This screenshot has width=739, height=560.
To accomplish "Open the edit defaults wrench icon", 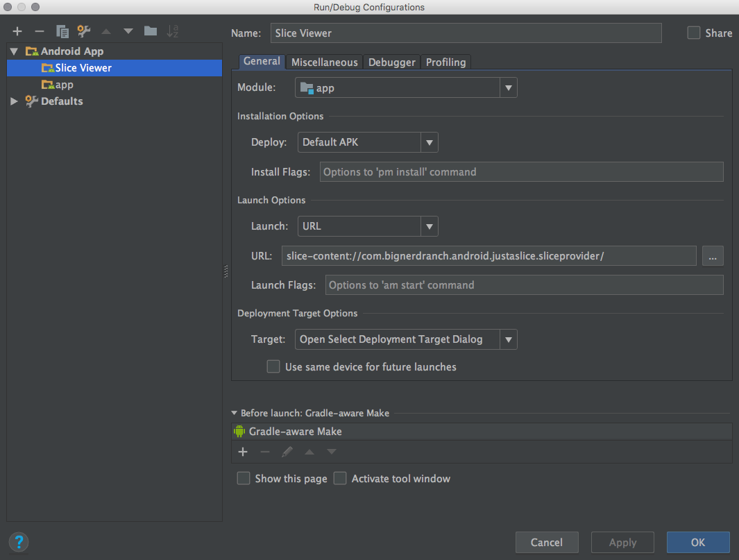I will click(x=84, y=32).
